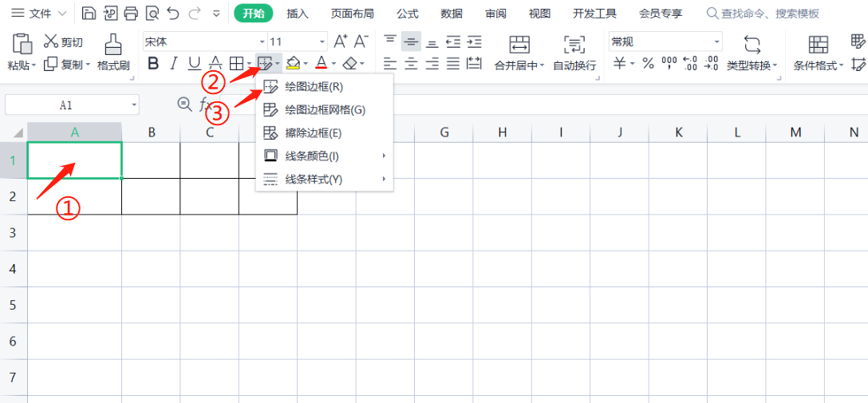Click the increase indent icon
This screenshot has width=868, height=403.
(x=475, y=41)
